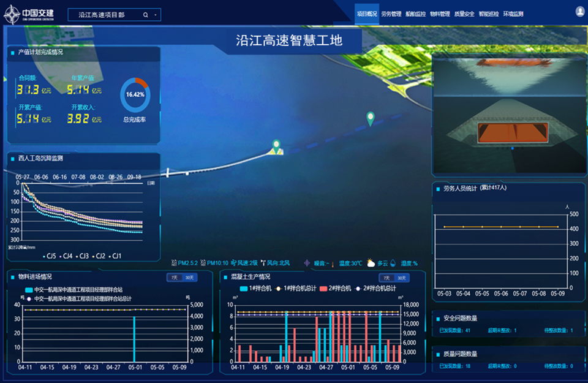Click the search magnifier icon in project box
Image resolution: width=588 pixels, height=383 pixels.
tap(145, 15)
